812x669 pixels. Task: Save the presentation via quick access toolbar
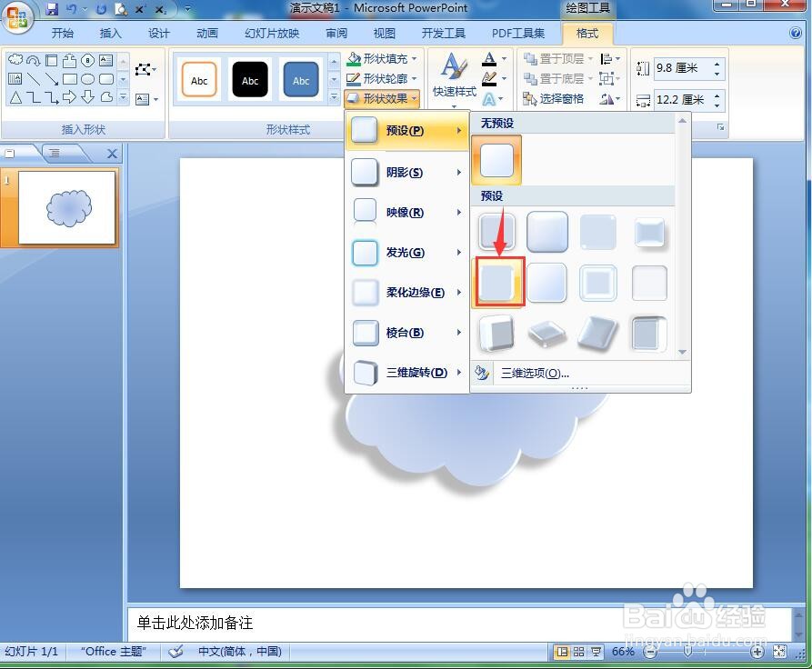click(x=52, y=8)
